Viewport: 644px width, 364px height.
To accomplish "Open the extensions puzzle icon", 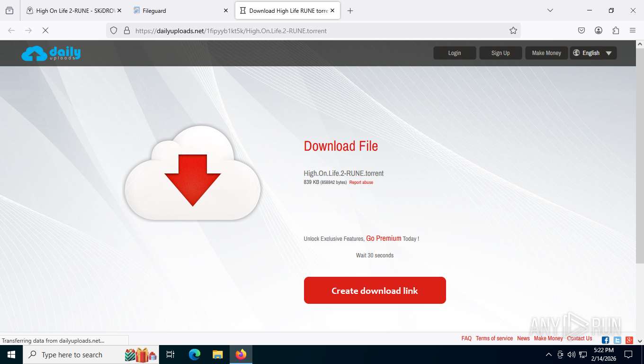I will coord(616,30).
